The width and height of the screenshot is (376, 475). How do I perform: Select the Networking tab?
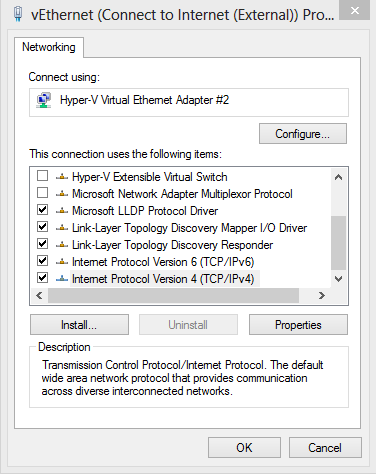click(x=49, y=47)
